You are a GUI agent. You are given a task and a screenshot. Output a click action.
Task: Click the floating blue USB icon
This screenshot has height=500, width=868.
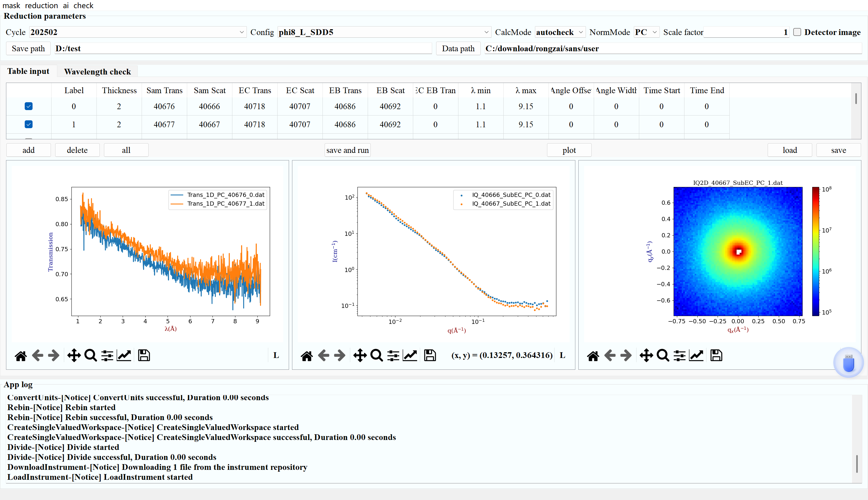tap(848, 363)
